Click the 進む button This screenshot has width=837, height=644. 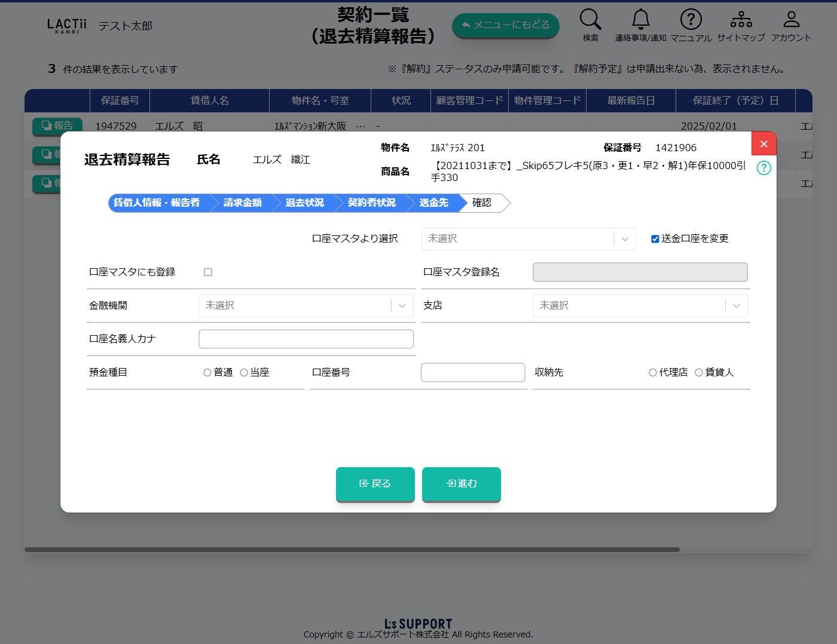(461, 484)
